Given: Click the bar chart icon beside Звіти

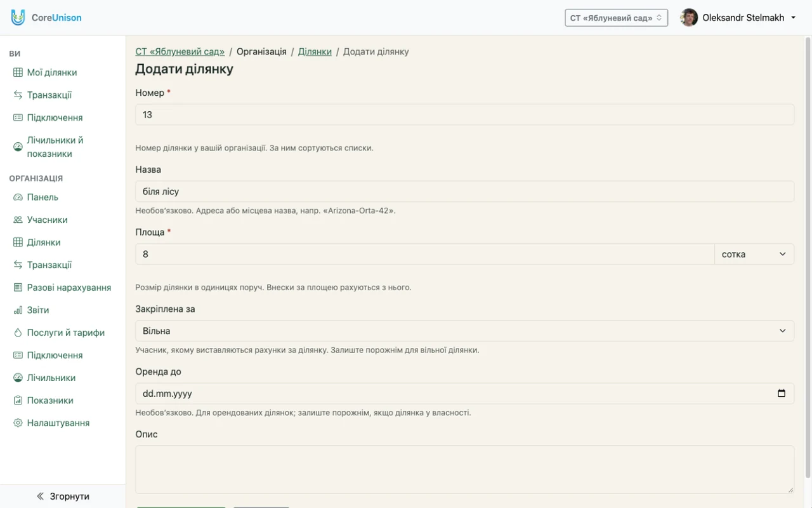Looking at the screenshot, I should (18, 310).
